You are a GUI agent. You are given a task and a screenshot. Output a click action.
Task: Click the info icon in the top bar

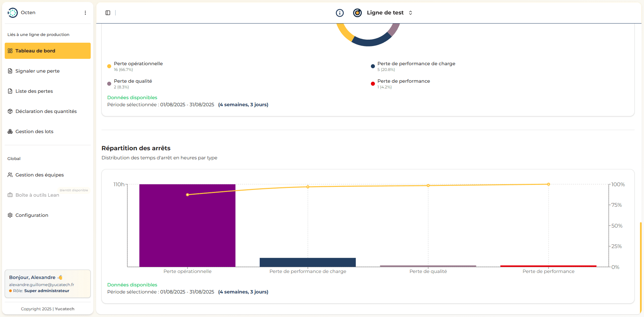pos(340,13)
